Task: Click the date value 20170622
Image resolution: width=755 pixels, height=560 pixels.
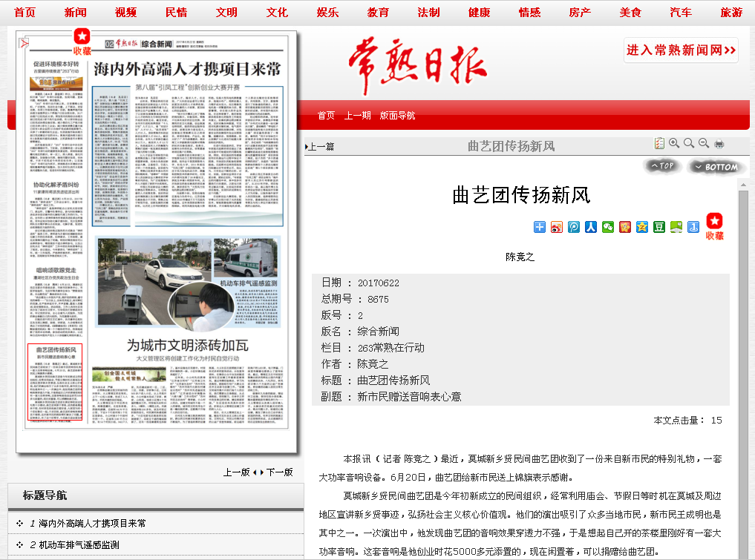Action: pos(379,283)
